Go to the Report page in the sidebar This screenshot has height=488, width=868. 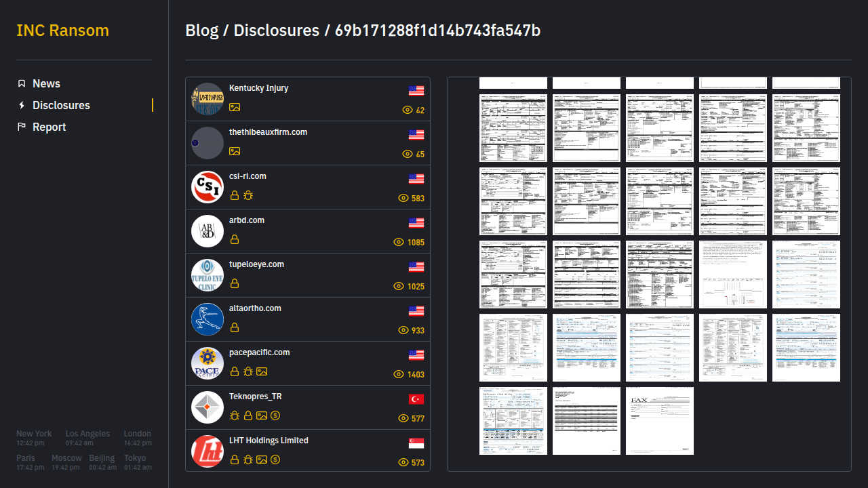point(49,127)
